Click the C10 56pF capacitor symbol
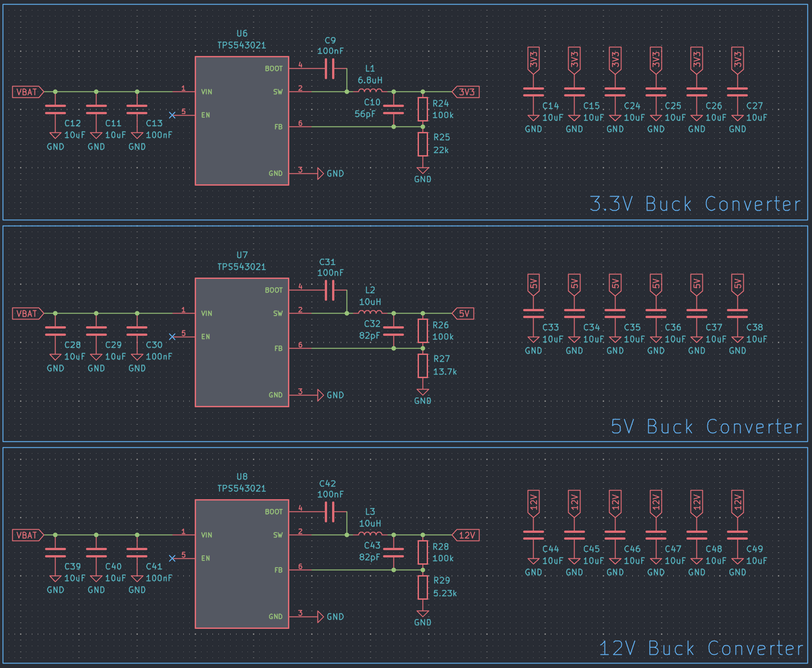812x668 pixels. (394, 109)
